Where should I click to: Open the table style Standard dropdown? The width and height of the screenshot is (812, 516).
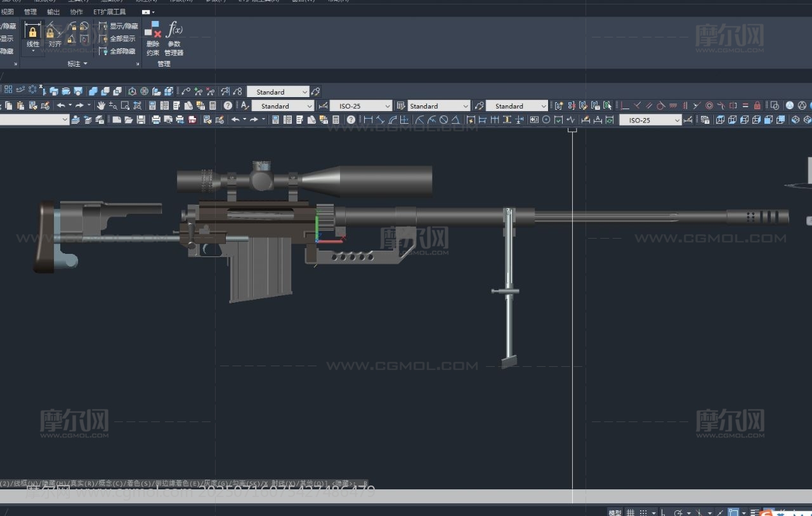pos(438,106)
